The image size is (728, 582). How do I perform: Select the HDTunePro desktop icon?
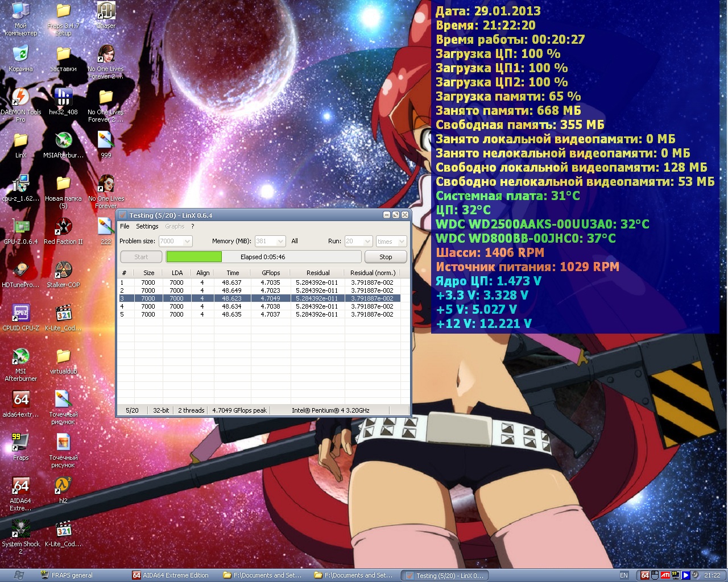(20, 275)
